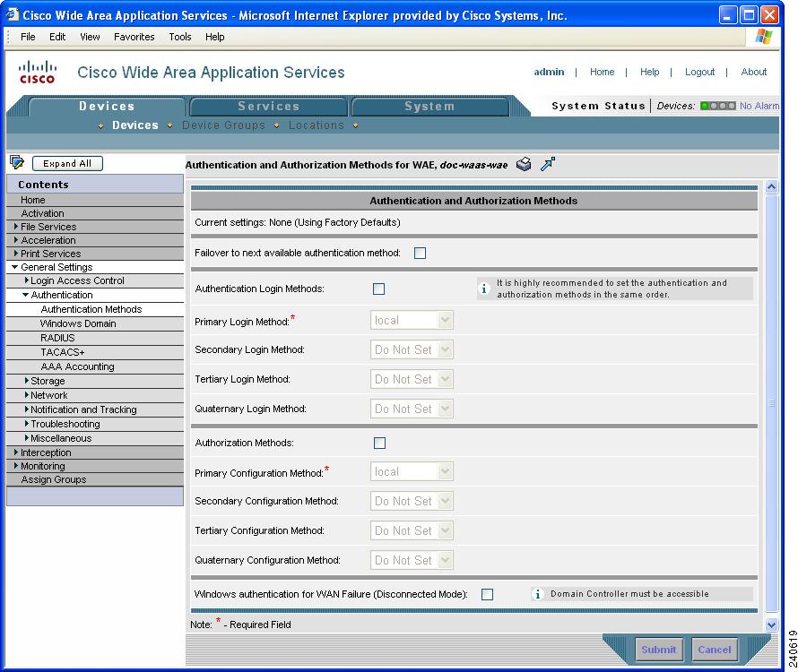Open the Primary Configuration Method dropdown

coord(412,472)
